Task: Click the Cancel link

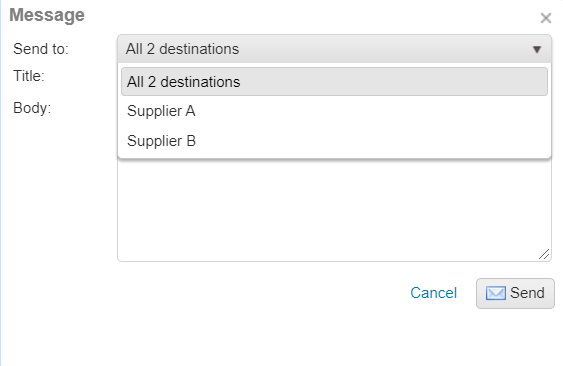Action: [433, 293]
